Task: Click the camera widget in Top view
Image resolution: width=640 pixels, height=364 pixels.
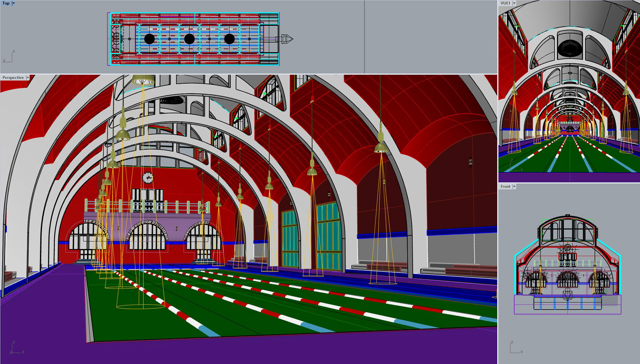Action: coord(286,39)
